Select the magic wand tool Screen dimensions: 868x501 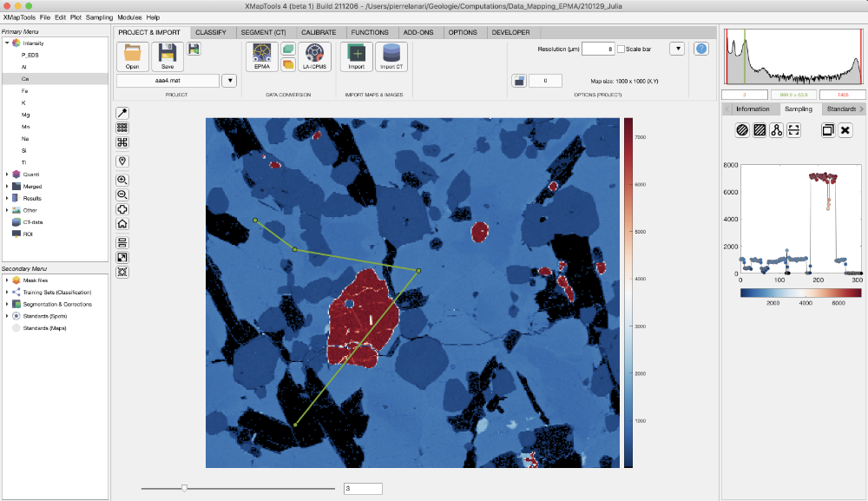pos(122,113)
